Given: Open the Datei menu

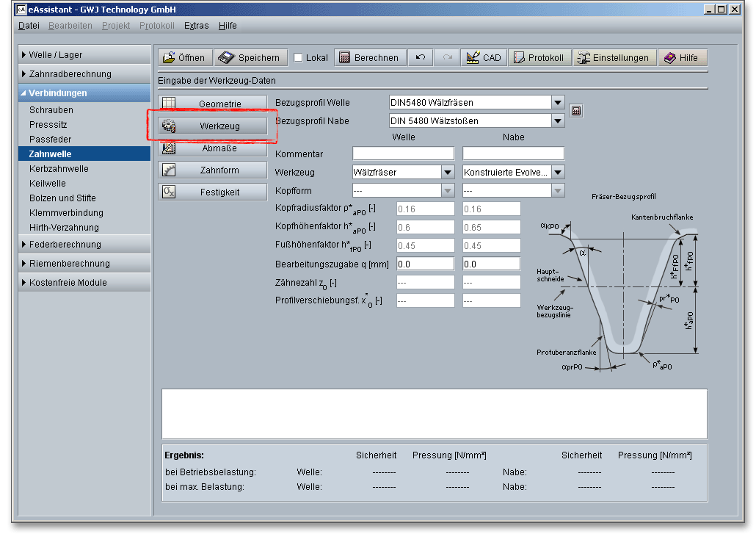Looking at the screenshot, I should point(29,26).
